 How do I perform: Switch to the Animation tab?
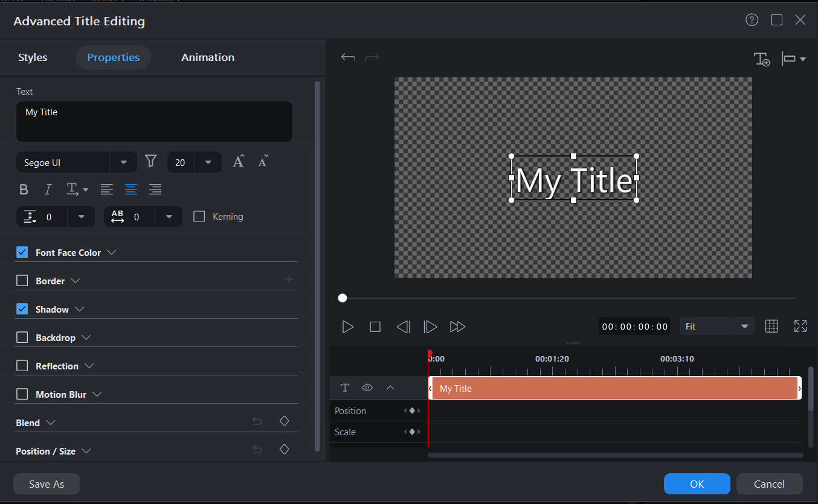[x=208, y=57]
